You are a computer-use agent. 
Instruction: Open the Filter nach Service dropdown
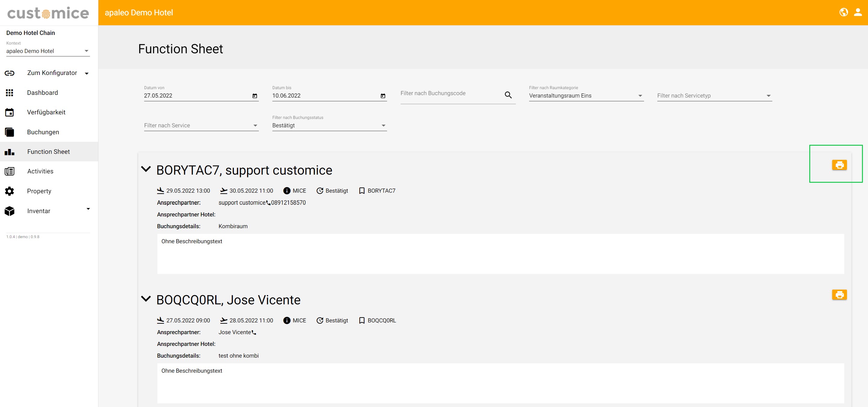tap(201, 126)
